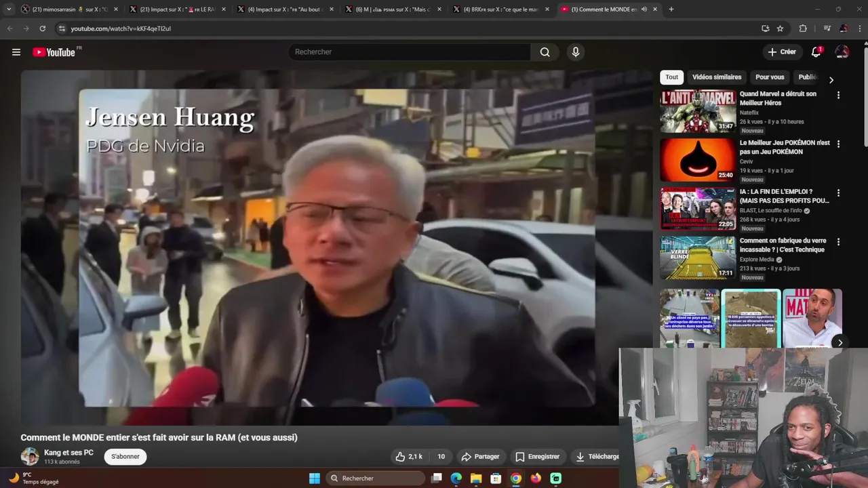Go to YouTube home via logo
The image size is (868, 488).
click(x=54, y=52)
